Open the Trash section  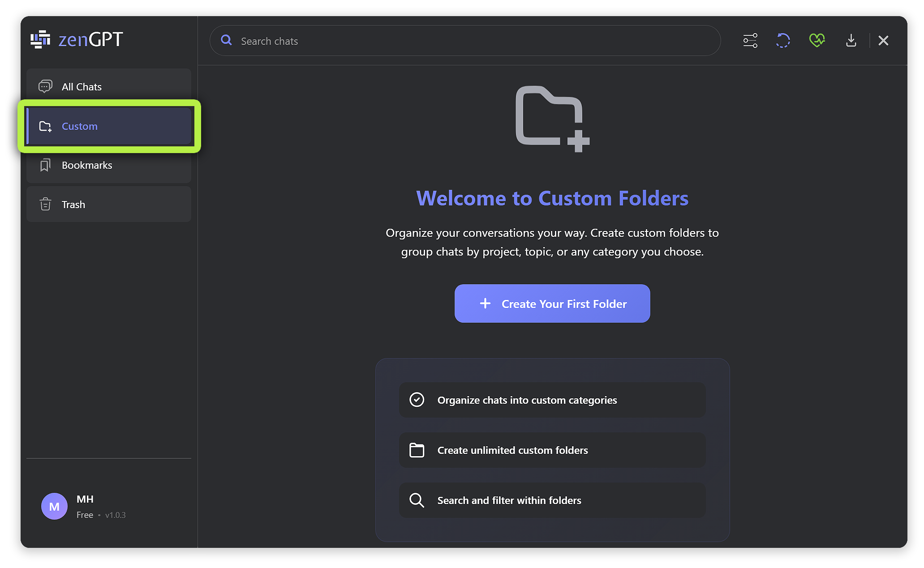click(73, 204)
